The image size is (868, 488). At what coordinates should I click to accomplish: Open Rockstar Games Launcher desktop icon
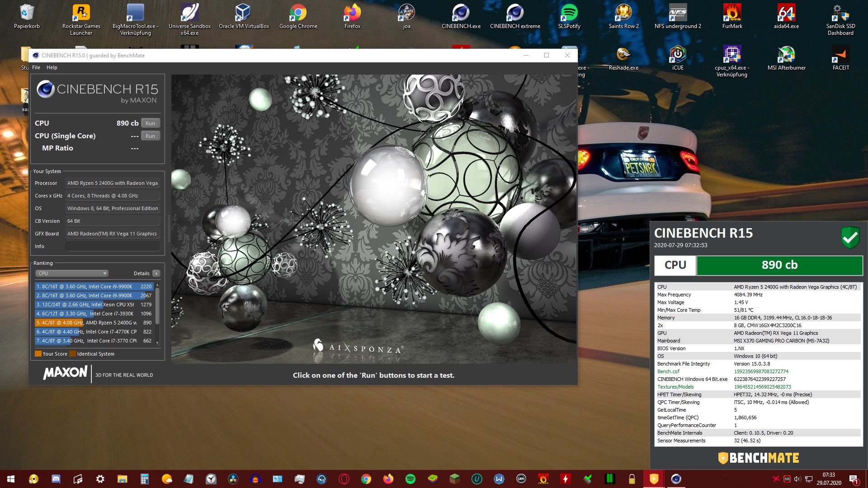tap(81, 20)
